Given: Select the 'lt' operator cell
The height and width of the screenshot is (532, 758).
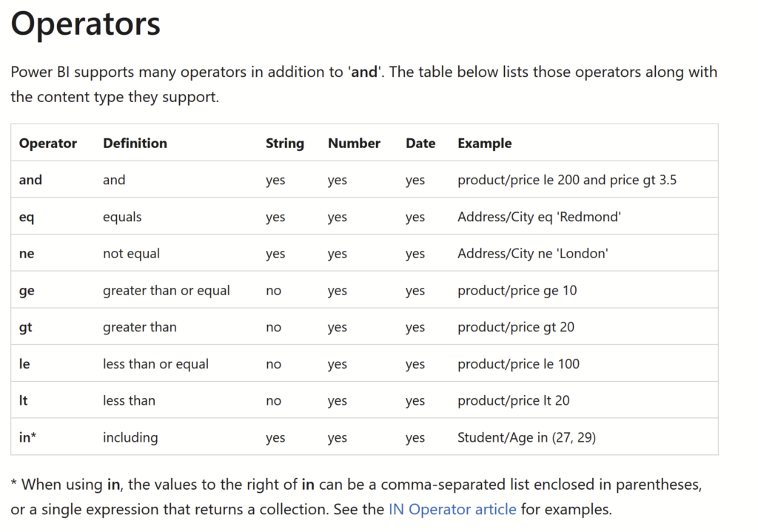Looking at the screenshot, I should coord(23,400).
